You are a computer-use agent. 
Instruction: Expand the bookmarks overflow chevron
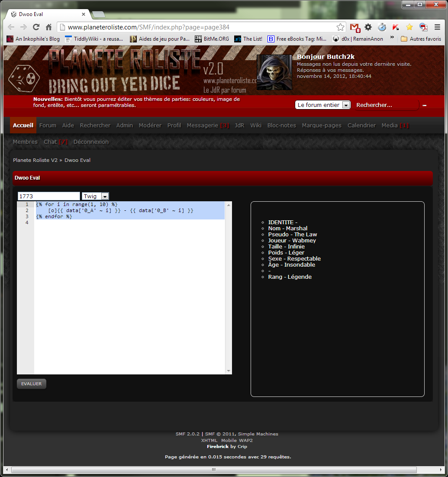[392, 38]
